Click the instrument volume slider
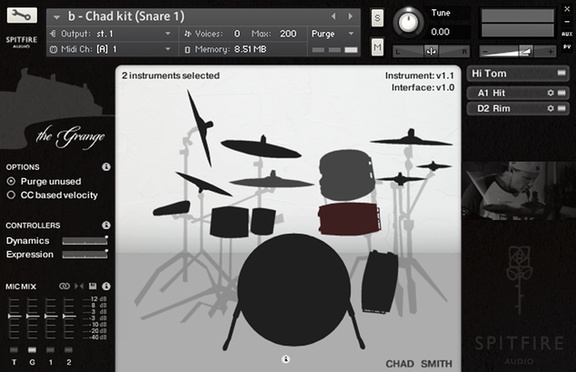Viewport: 576px width, 372px height. [518, 51]
